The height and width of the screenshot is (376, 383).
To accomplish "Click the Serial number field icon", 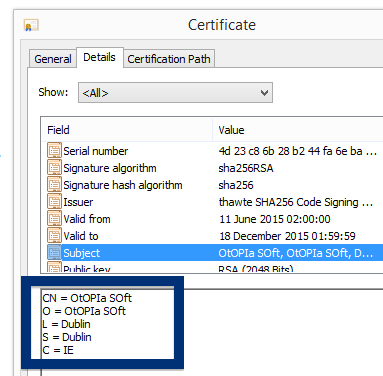I will click(x=54, y=151).
